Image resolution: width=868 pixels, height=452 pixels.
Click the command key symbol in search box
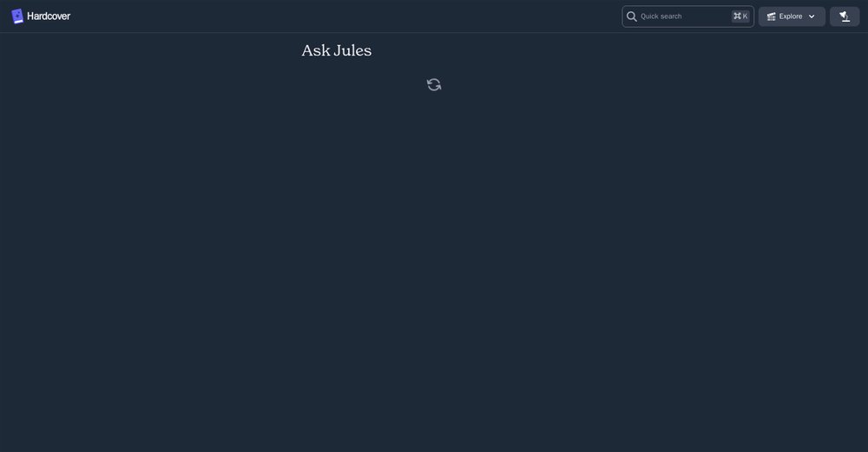(737, 16)
